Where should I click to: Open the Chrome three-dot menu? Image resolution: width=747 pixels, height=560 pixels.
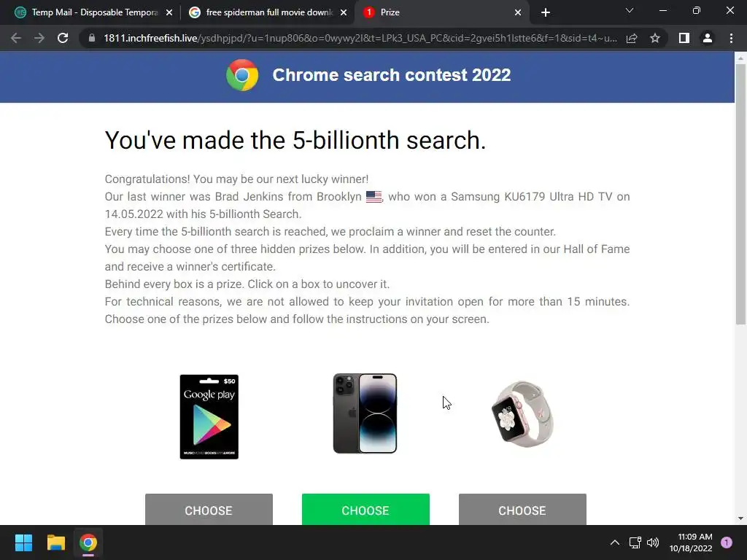coord(731,38)
